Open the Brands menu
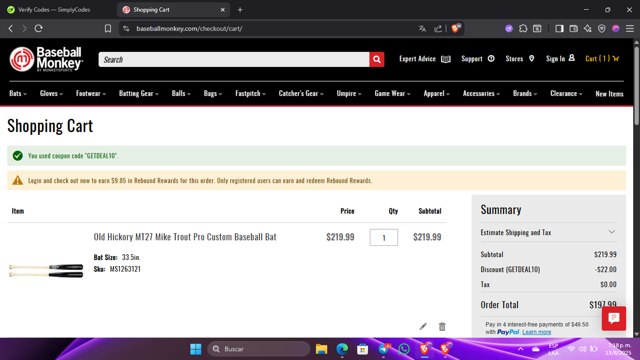The height and width of the screenshot is (360, 640). [525, 93]
